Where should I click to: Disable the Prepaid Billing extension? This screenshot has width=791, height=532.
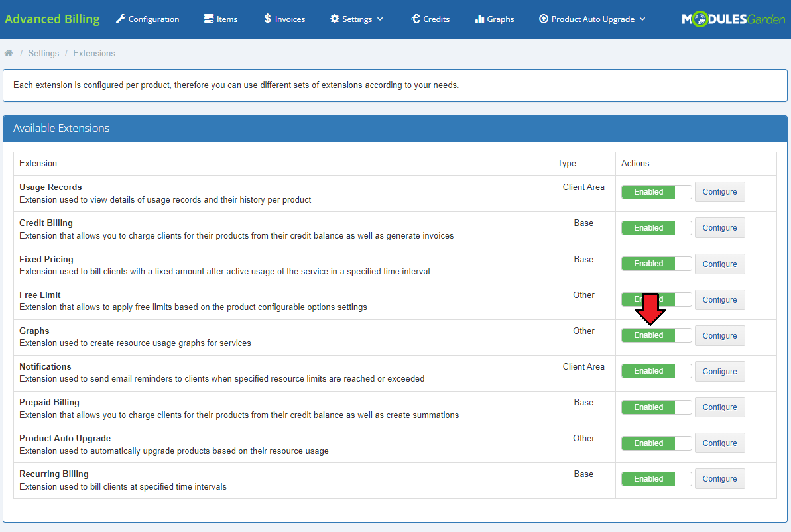[x=656, y=407]
